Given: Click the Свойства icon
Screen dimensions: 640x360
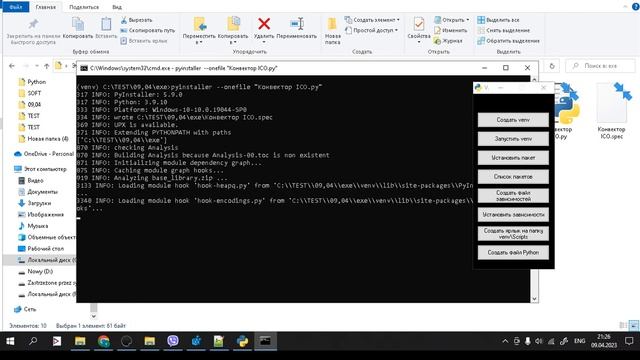Looking at the screenshot, I should [x=419, y=24].
